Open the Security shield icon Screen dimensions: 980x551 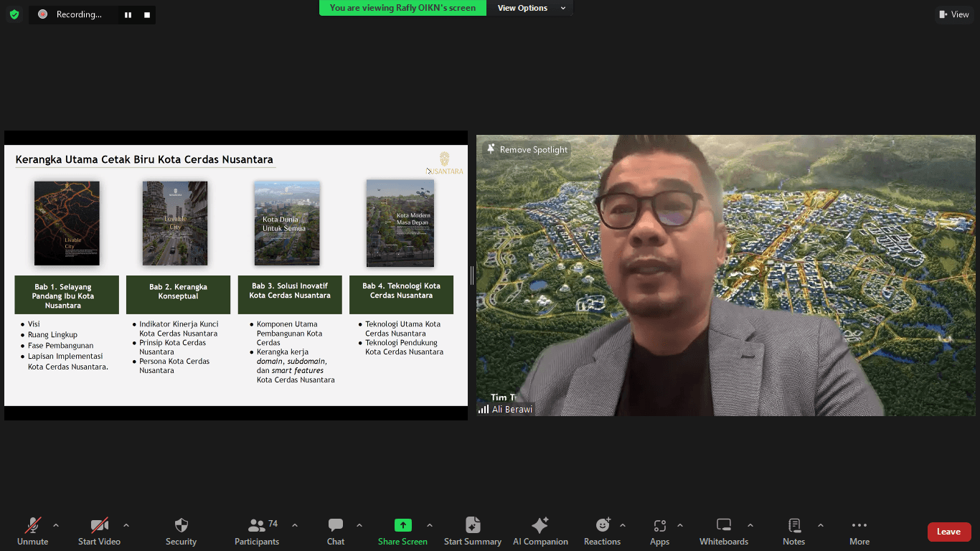181,525
